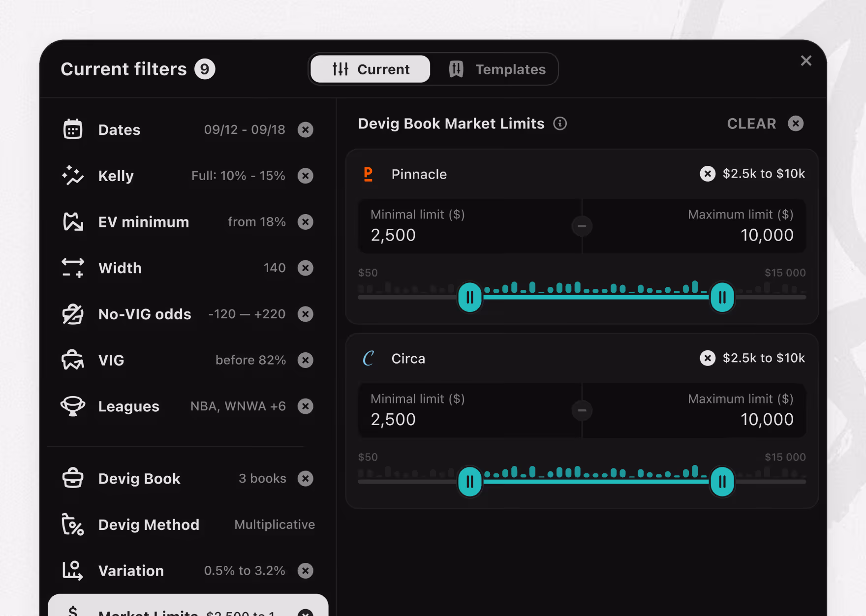Viewport: 866px width, 616px height.
Task: Click CLEAR to reset market limits
Action: pyautogui.click(x=751, y=123)
